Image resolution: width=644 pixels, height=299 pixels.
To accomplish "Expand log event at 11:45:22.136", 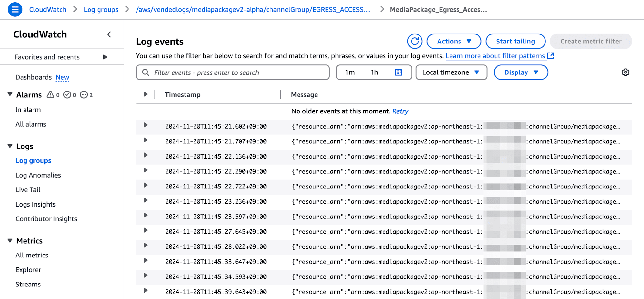I will [146, 155].
